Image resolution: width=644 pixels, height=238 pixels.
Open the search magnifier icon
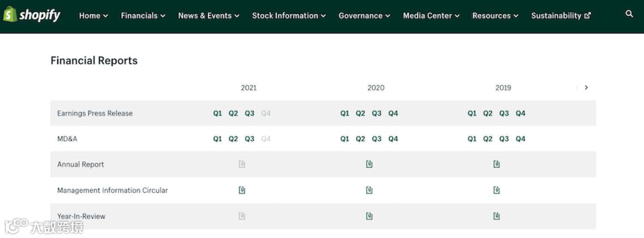(629, 14)
